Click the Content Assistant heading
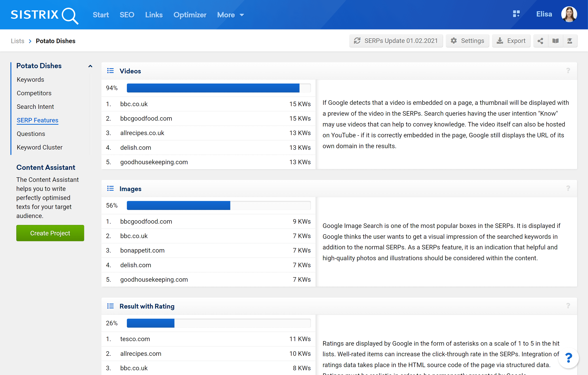 point(46,167)
